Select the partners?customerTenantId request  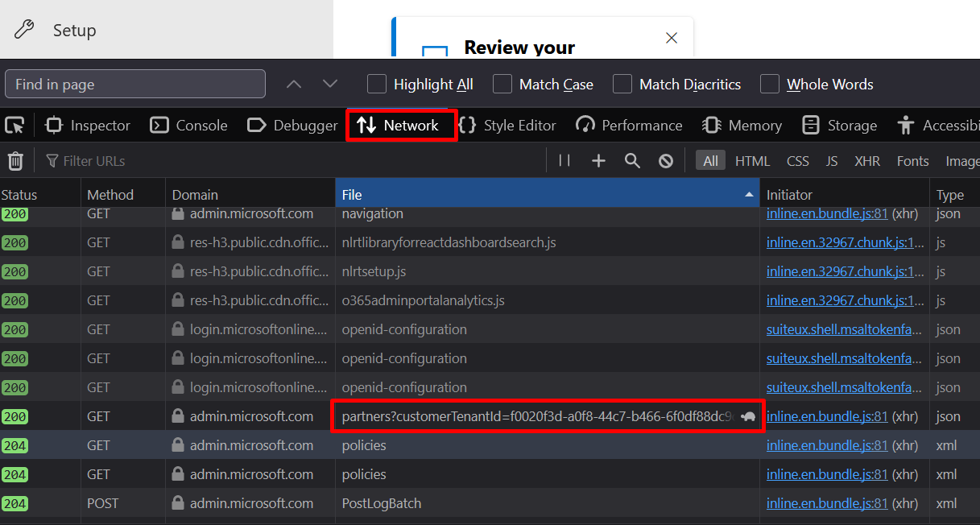coord(490,416)
